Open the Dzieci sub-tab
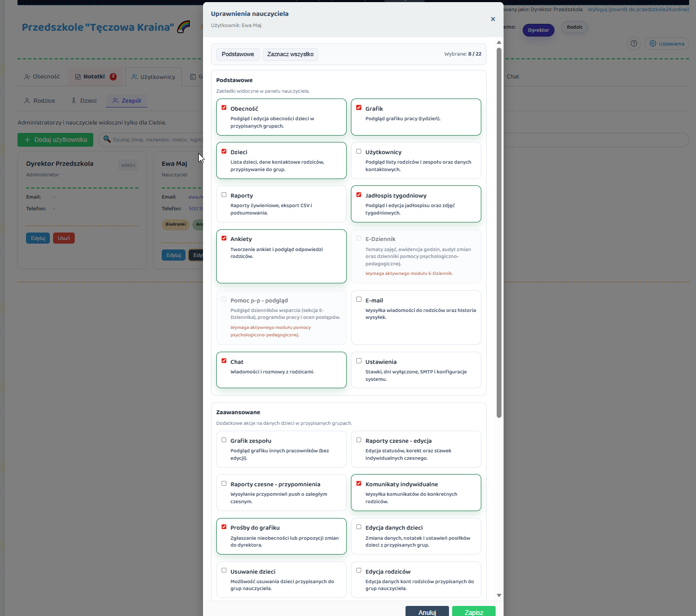 [84, 101]
